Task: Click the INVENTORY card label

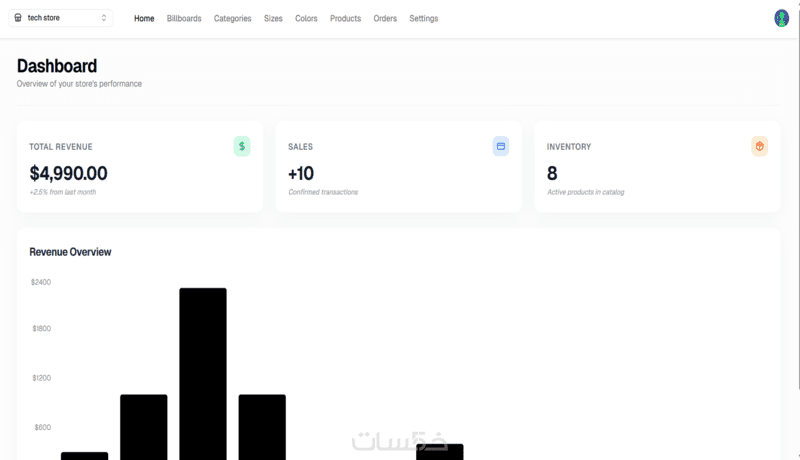Action: tap(569, 147)
